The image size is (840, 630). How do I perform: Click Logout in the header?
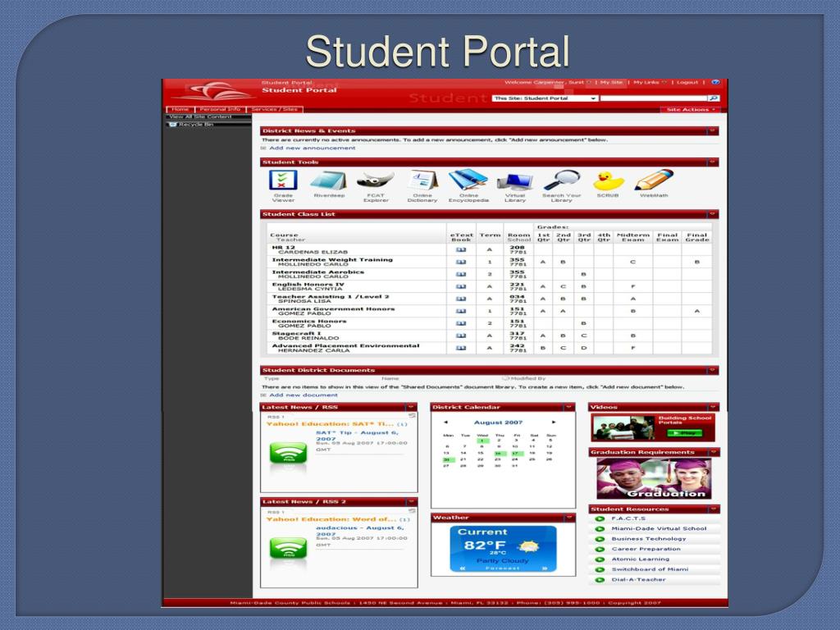687,83
